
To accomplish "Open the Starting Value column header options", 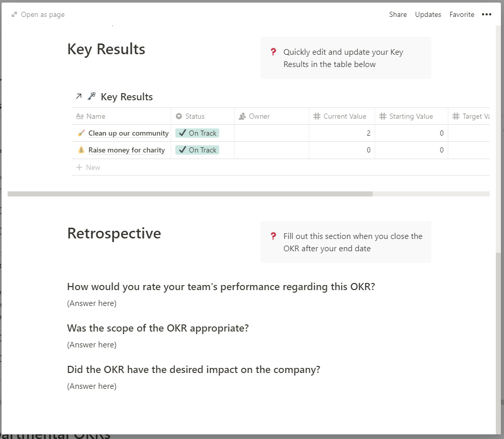I will [411, 116].
